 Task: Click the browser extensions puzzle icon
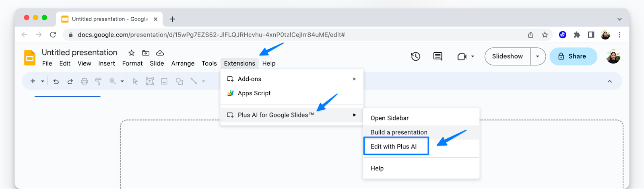click(577, 35)
